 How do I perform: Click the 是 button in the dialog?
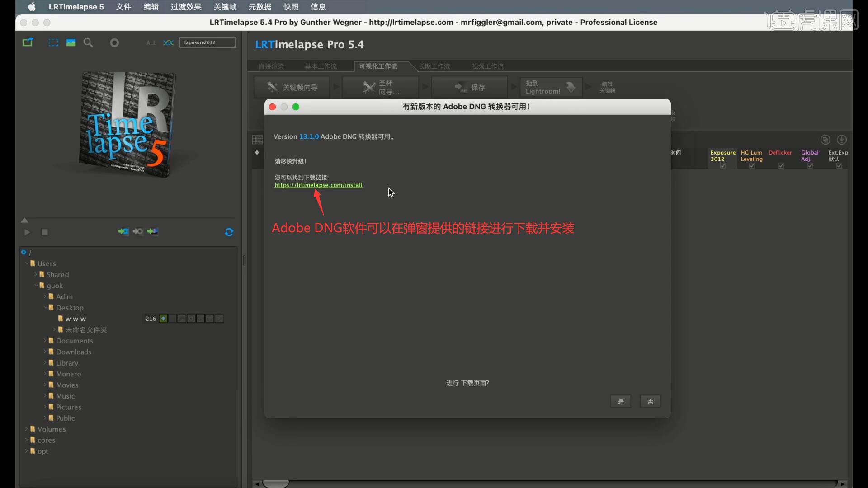[x=620, y=401]
